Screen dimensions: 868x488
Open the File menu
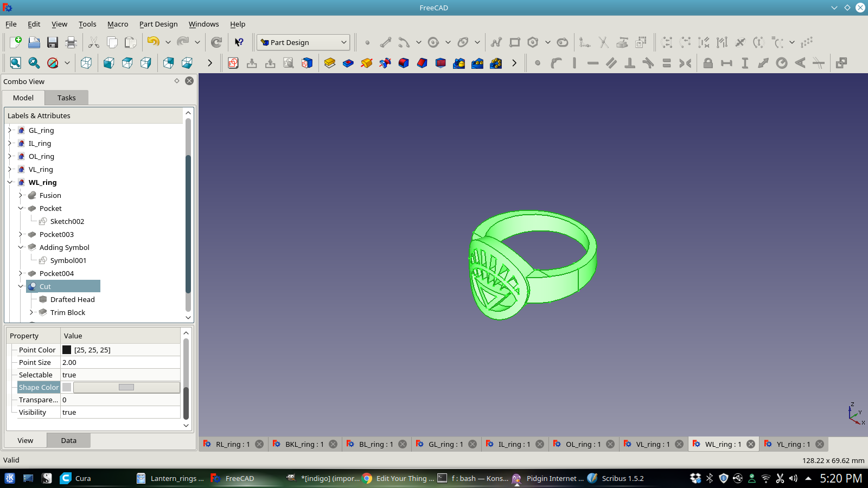[x=11, y=24]
